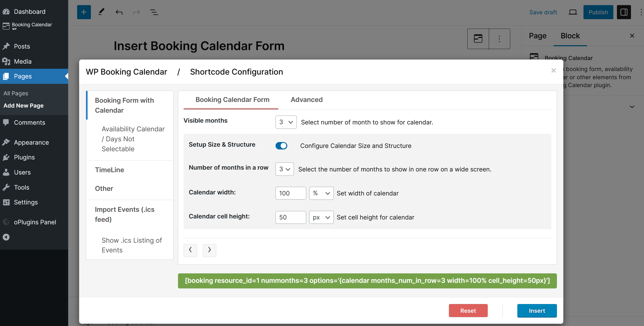Click the block inserter plus icon
The height and width of the screenshot is (326, 644).
click(x=84, y=12)
